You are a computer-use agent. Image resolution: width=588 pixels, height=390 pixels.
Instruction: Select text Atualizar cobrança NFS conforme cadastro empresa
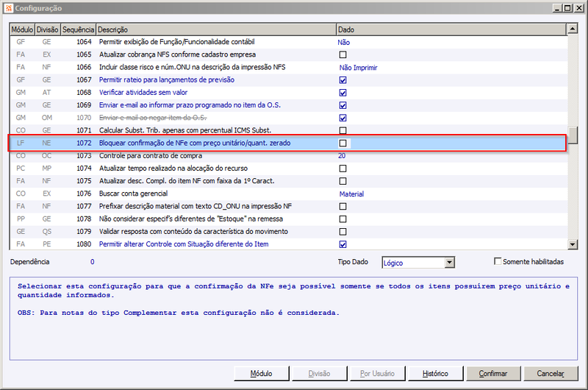177,54
